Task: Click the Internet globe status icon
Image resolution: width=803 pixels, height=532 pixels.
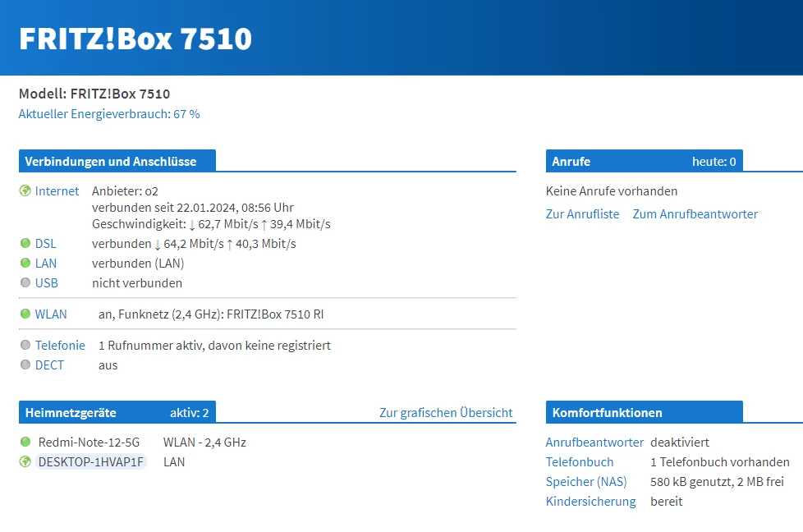Action: tap(25, 191)
